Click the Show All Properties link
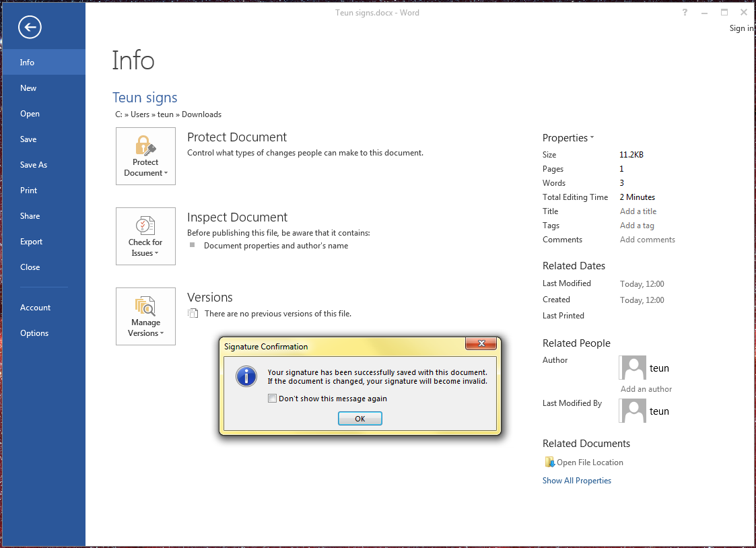The width and height of the screenshot is (756, 548). [576, 481]
